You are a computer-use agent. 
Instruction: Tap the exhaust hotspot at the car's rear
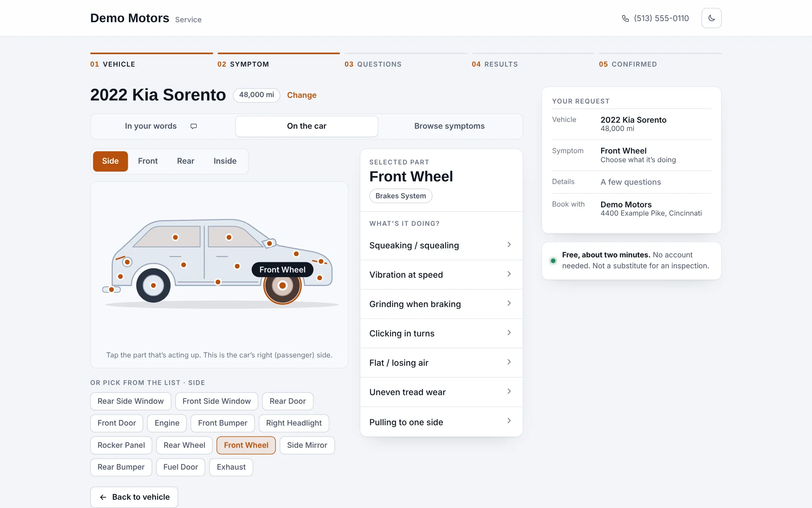click(x=111, y=289)
